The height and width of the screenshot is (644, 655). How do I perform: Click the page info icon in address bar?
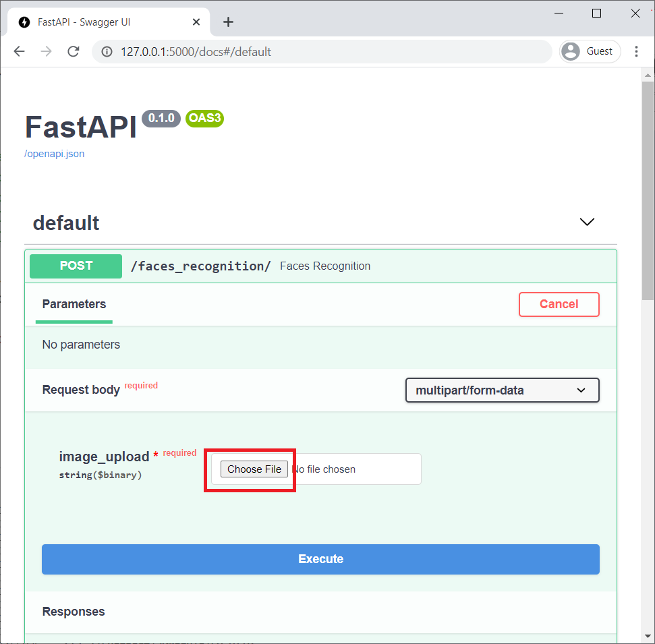108,51
